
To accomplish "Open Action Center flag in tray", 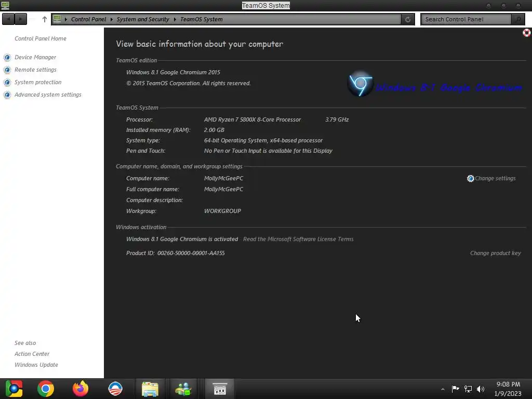I will pyautogui.click(x=455, y=389).
